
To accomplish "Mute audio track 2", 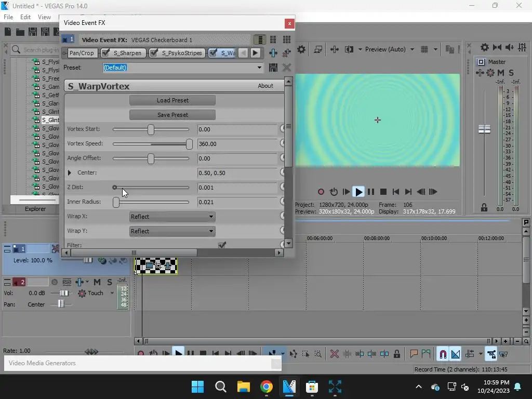I will click(x=97, y=282).
